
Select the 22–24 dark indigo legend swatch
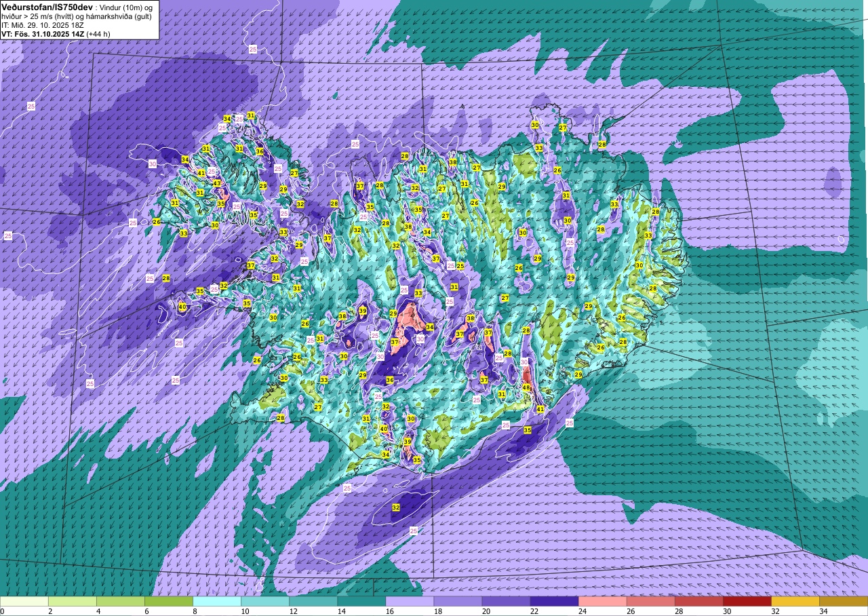pyautogui.click(x=554, y=601)
